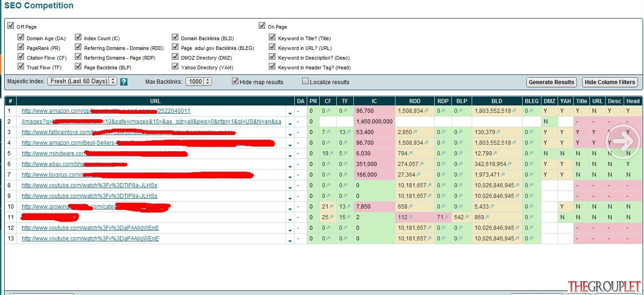Image resolution: width=644 pixels, height=295 pixels.
Task: Click the arrow icon beside 274,057
Action: 421,164
